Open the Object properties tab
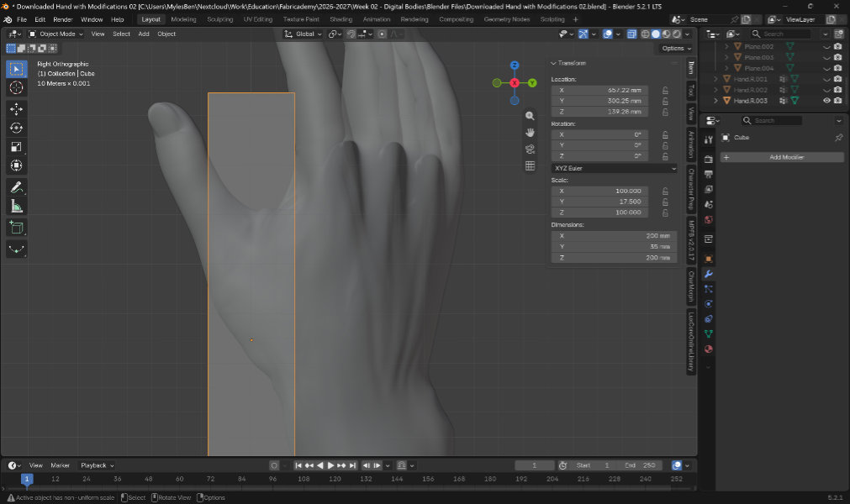This screenshot has height=504, width=850. [709, 259]
